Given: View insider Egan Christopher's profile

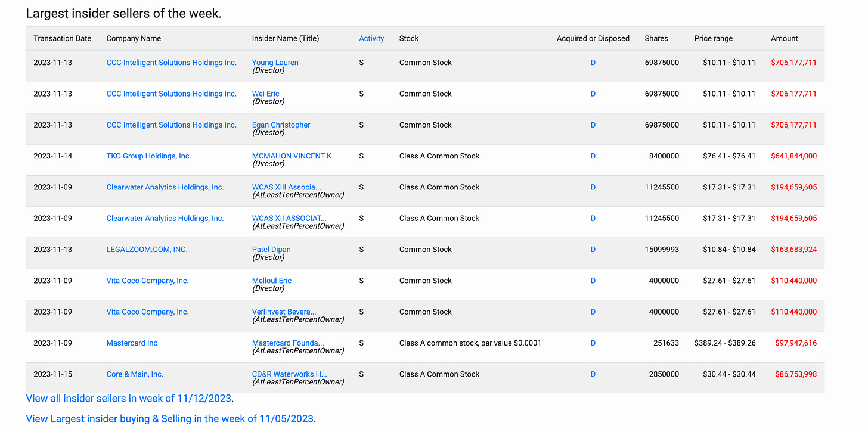Looking at the screenshot, I should pos(281,125).
